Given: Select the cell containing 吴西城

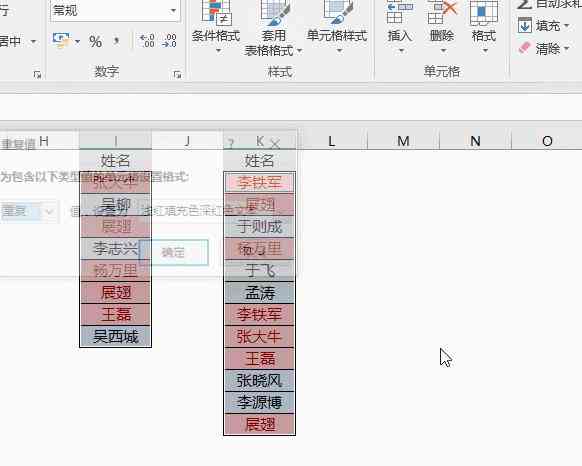Looking at the screenshot, I should tap(115, 337).
